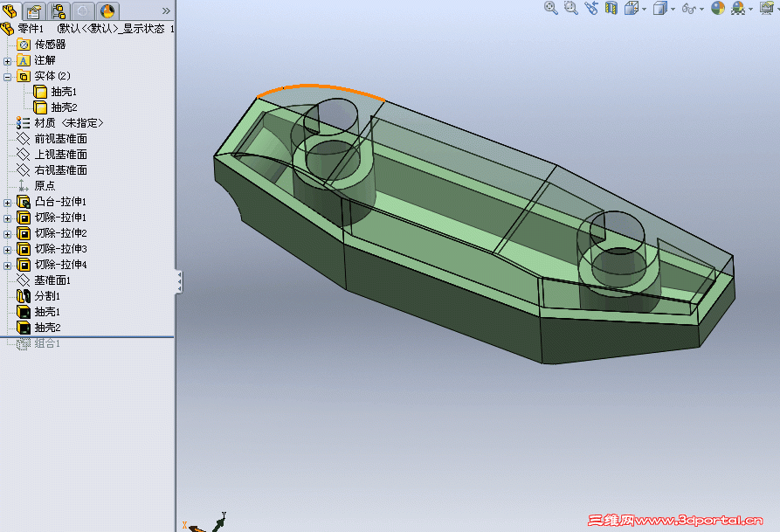
Task: Select the 上视基准面 plane
Action: tap(52, 155)
